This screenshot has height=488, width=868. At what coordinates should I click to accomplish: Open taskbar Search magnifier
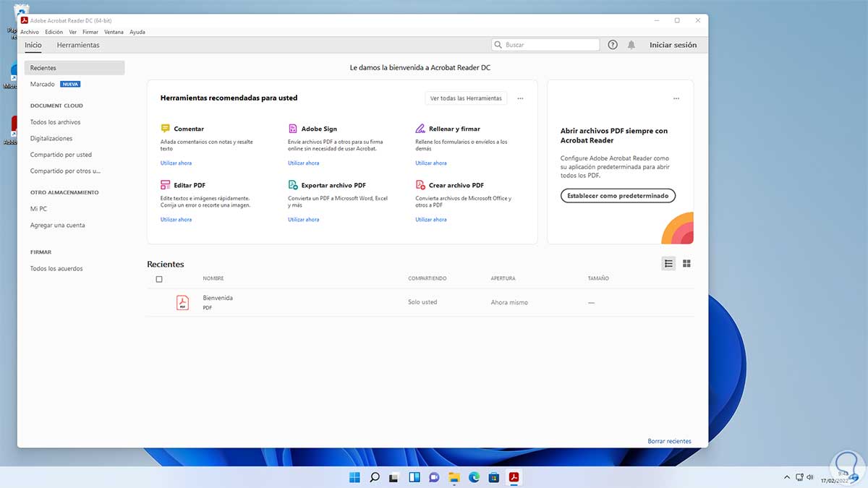(x=375, y=477)
